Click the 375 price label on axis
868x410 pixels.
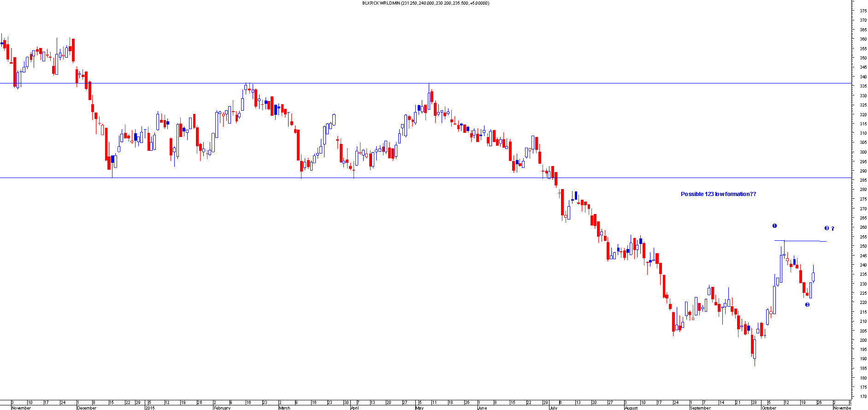click(862, 11)
